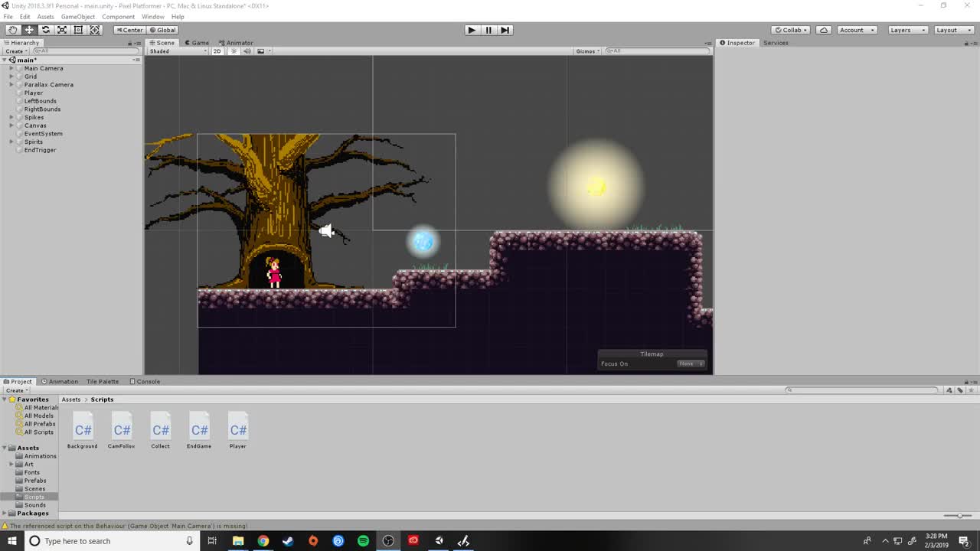The image size is (980, 551).
Task: Expand the Grid object in Hierarchy
Action: pyautogui.click(x=11, y=77)
